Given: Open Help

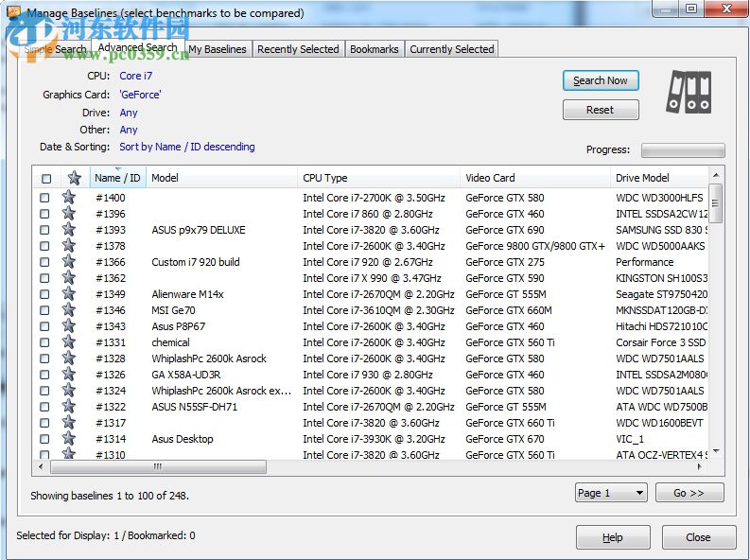Looking at the screenshot, I should tap(613, 537).
